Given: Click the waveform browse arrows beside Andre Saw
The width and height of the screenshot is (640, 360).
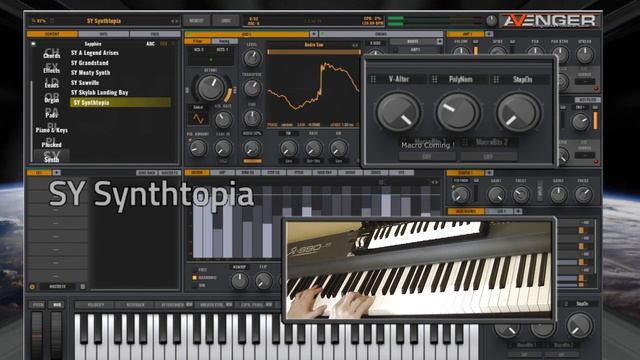Looking at the screenshot, I should point(355,45).
